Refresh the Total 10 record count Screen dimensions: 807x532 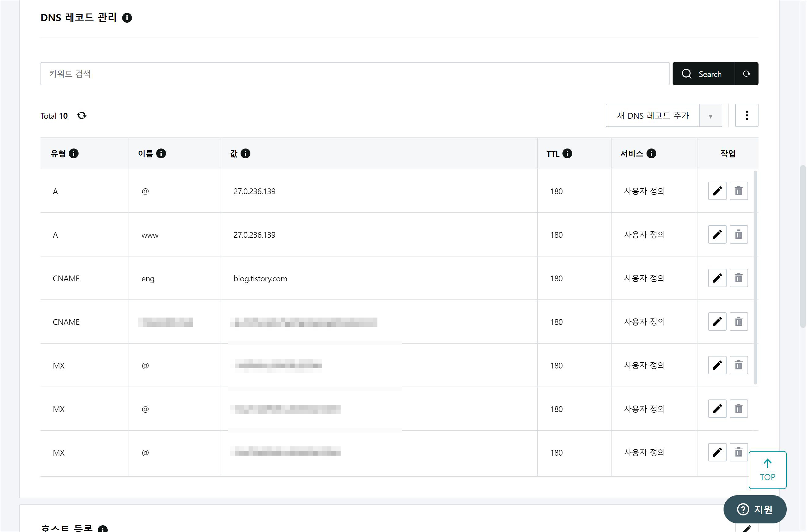click(81, 116)
